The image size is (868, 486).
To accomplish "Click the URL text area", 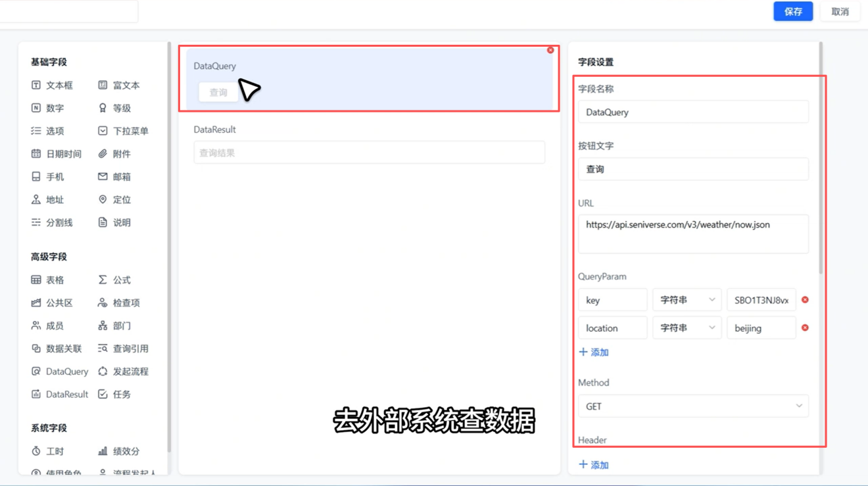I will click(x=693, y=234).
